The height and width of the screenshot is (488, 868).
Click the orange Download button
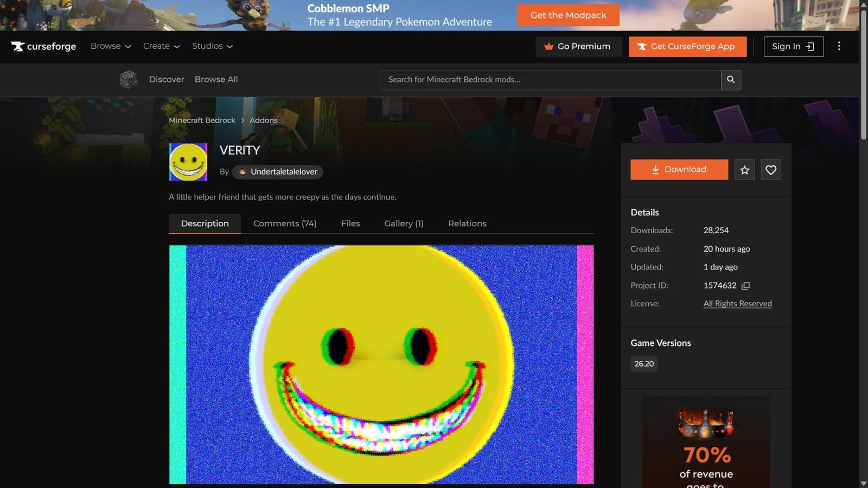point(679,170)
